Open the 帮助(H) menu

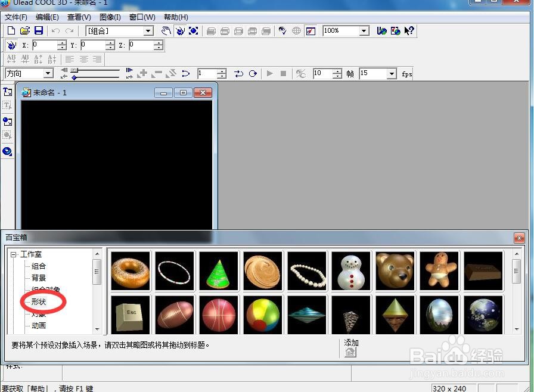coord(176,17)
